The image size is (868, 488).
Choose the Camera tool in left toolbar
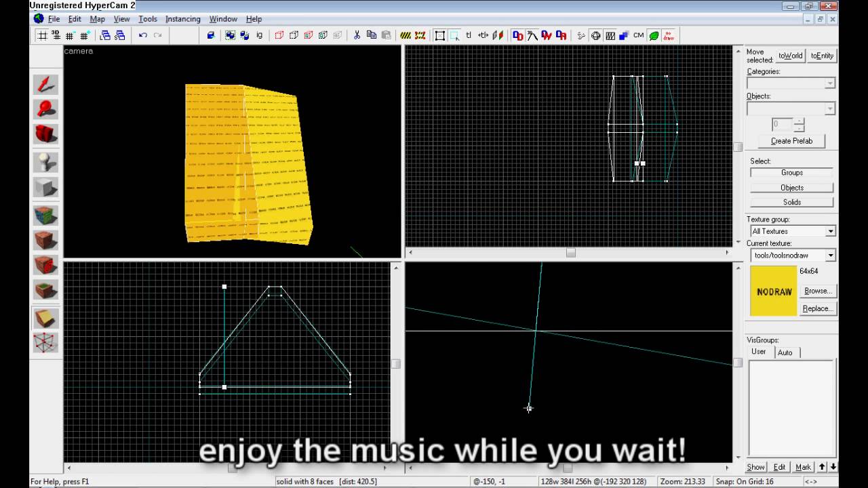tap(45, 134)
